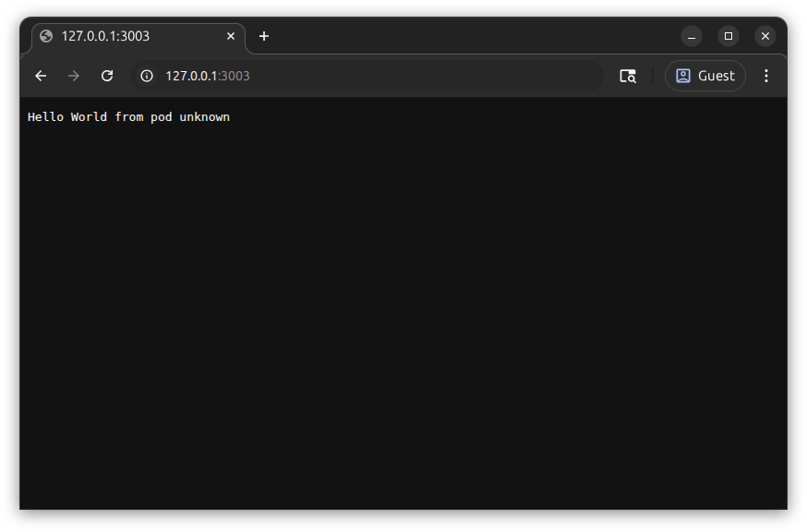This screenshot has width=807, height=532.
Task: Open the Guest profile label
Action: coord(717,76)
